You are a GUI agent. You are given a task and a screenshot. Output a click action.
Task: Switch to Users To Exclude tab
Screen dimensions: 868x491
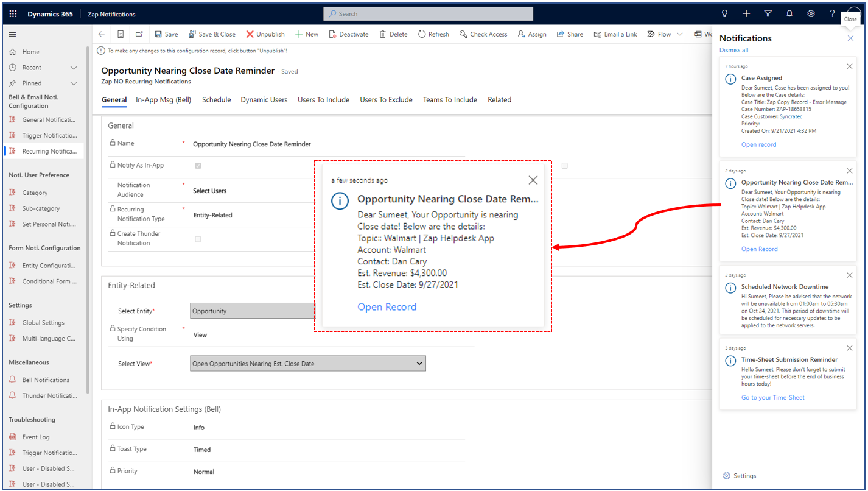[x=386, y=100]
